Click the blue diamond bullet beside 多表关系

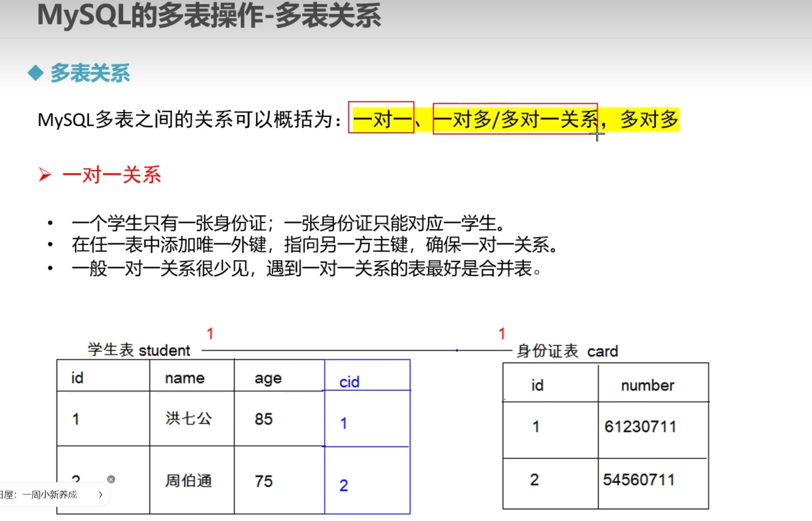[x=36, y=73]
